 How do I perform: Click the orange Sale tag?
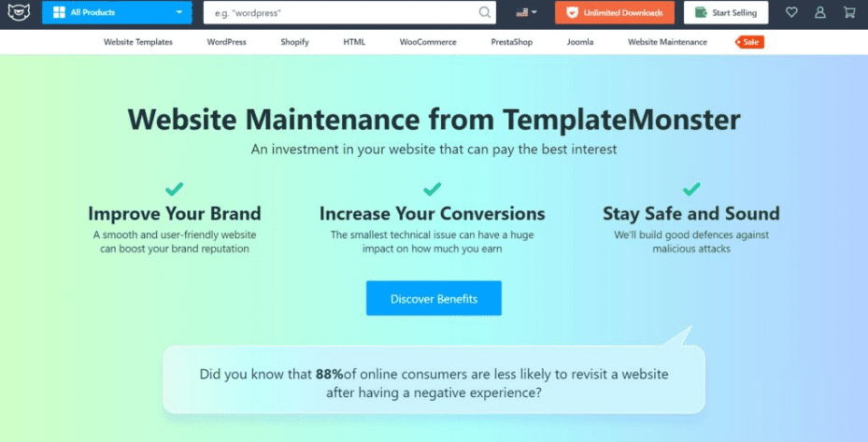(x=749, y=42)
